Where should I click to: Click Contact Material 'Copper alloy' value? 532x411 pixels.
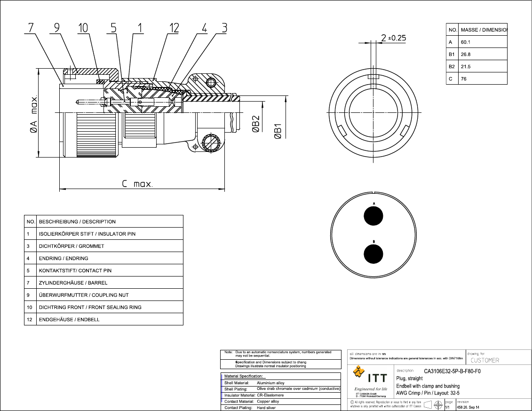point(268,401)
